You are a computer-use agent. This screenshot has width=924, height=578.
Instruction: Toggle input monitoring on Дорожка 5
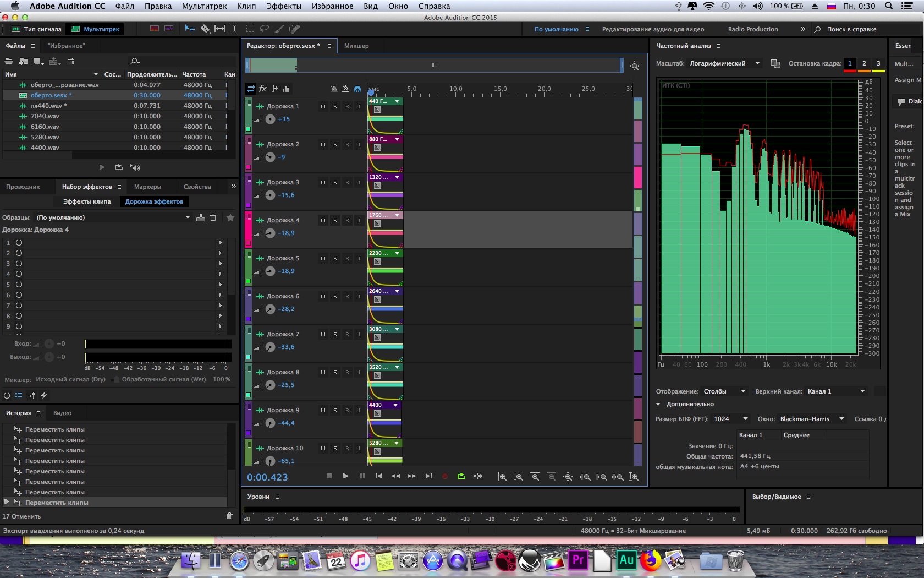(359, 258)
